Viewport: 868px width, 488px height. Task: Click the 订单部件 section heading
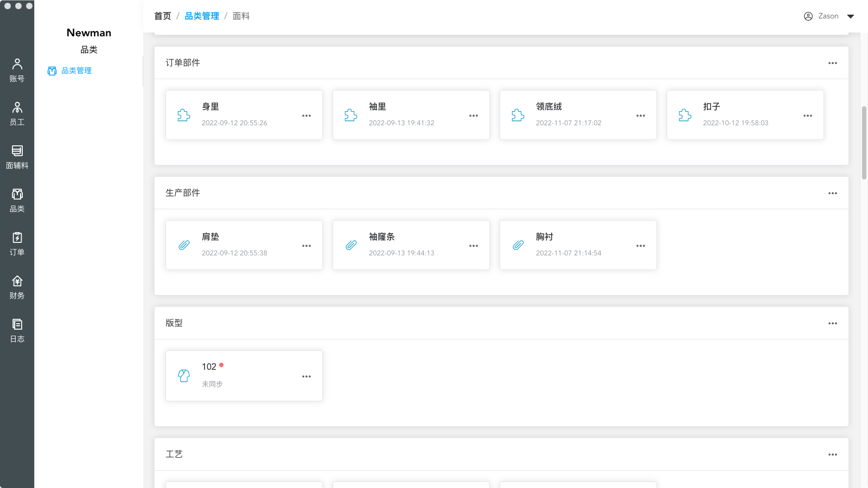pyautogui.click(x=183, y=63)
